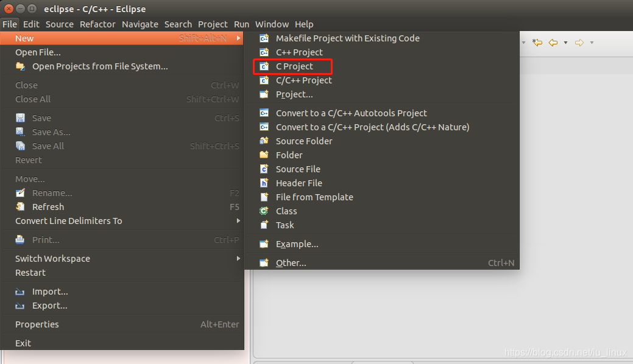Screen dimensions: 633x364
Task: Click the Export... icon
Action: pos(20,306)
